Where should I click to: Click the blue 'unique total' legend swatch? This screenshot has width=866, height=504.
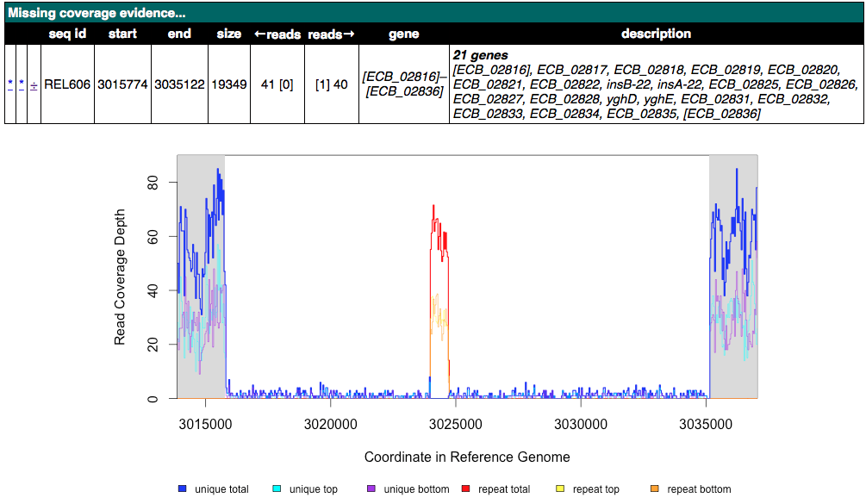[x=182, y=489]
